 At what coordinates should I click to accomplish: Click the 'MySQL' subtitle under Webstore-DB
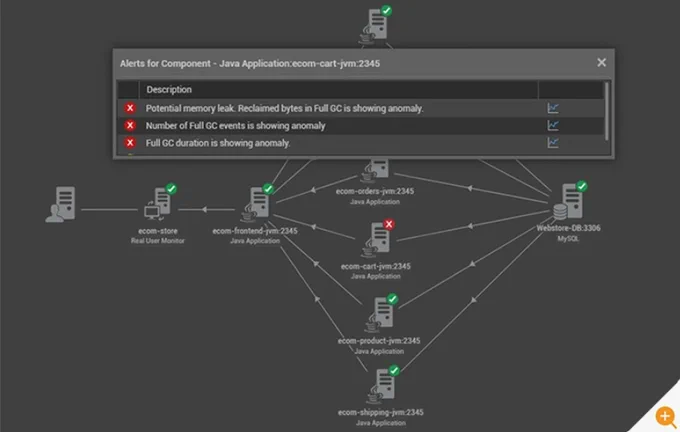click(x=568, y=239)
